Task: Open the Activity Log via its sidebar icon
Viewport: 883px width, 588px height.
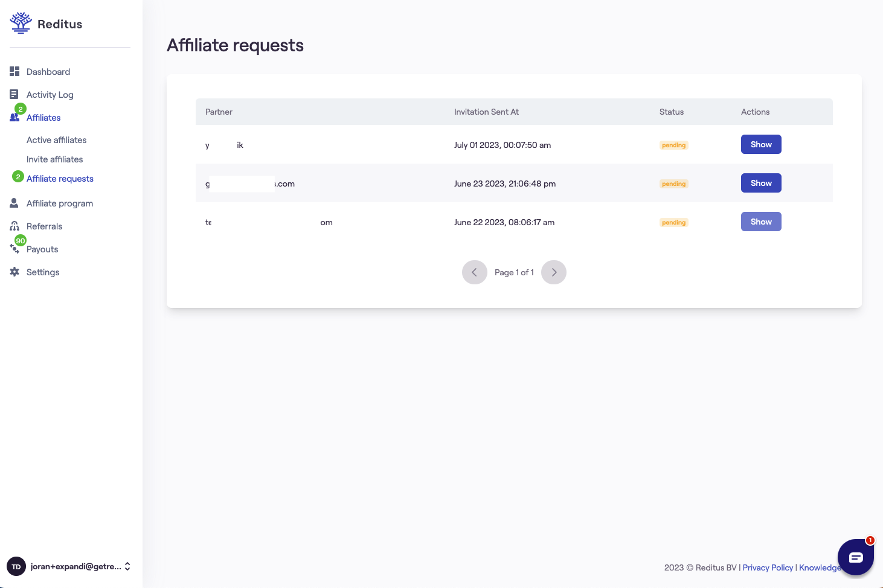Action: [x=14, y=94]
